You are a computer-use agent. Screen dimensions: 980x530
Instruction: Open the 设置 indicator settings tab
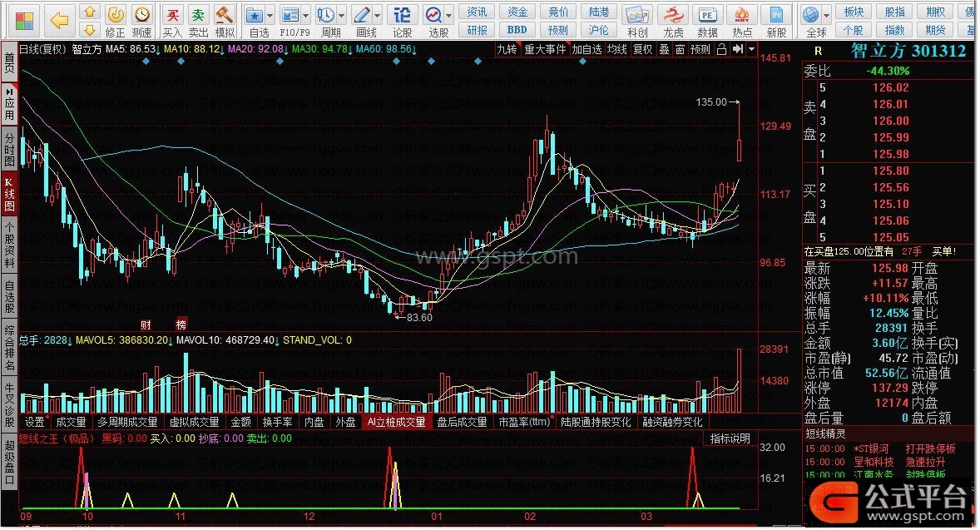(34, 423)
